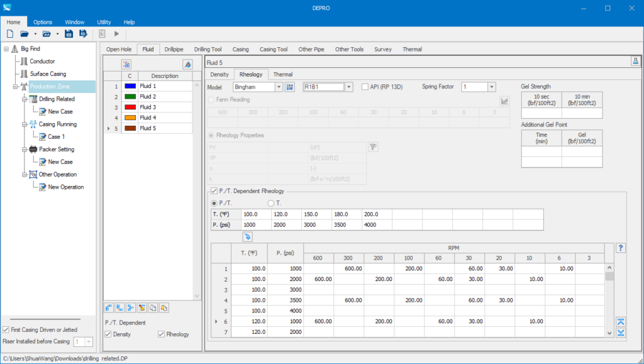Open the Model Bingham dropdown
This screenshot has height=364, width=644.
pos(279,87)
